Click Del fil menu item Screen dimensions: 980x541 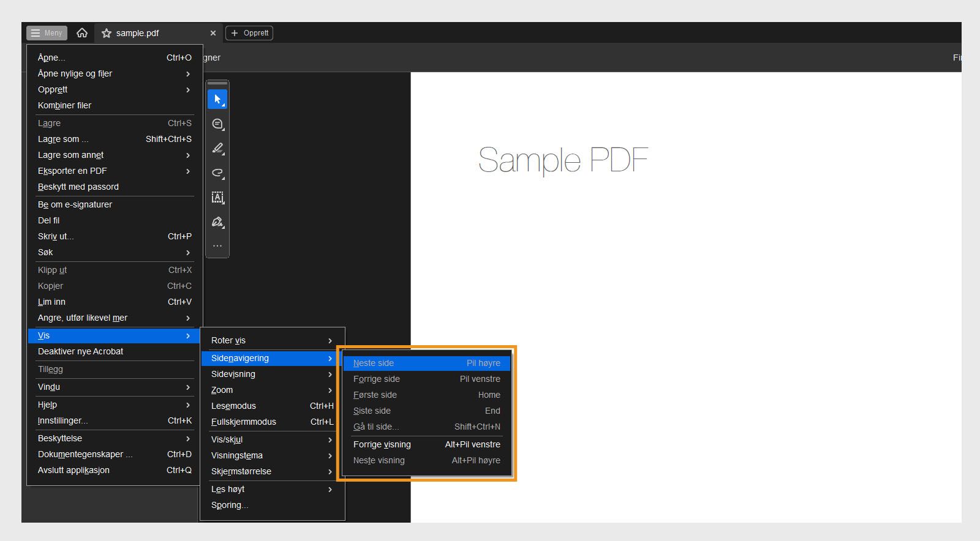[x=115, y=220]
